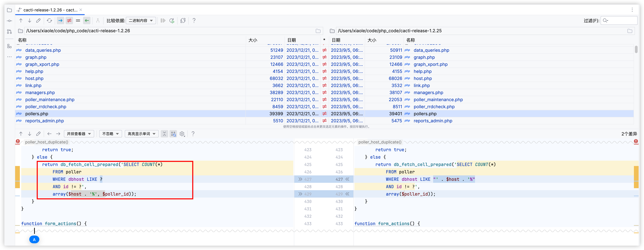Click the asterisk status column header
The width and height of the screenshot is (644, 250).
click(324, 40)
